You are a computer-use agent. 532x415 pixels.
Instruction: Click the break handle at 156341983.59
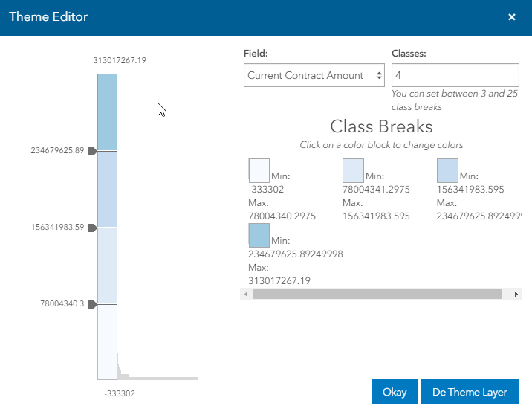tap(93, 228)
